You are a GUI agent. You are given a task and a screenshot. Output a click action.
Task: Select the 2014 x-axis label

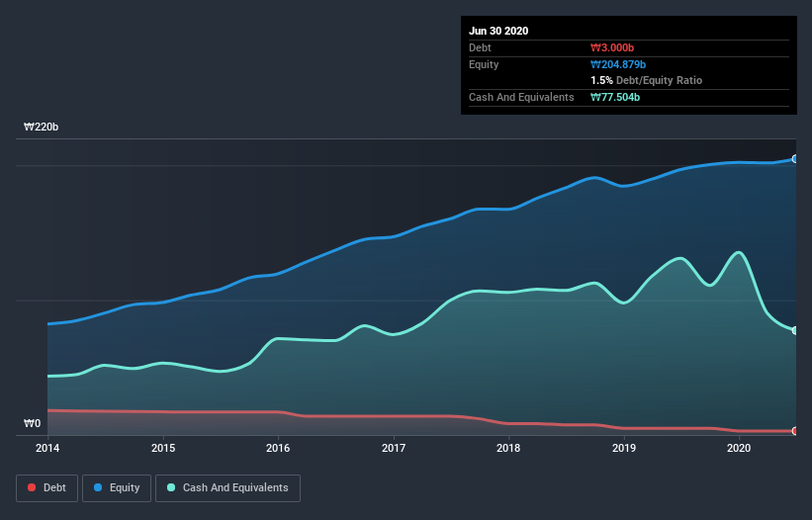click(47, 448)
